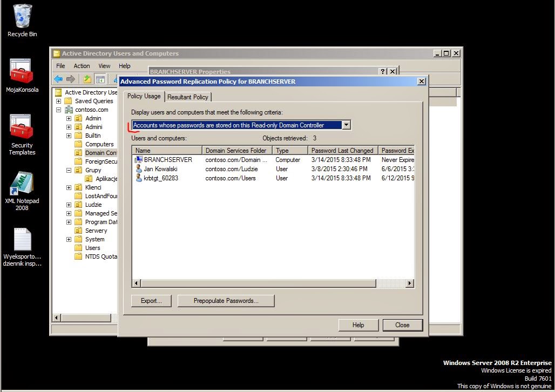The width and height of the screenshot is (555, 392).
Task: Expand the System node
Action: (x=69, y=239)
